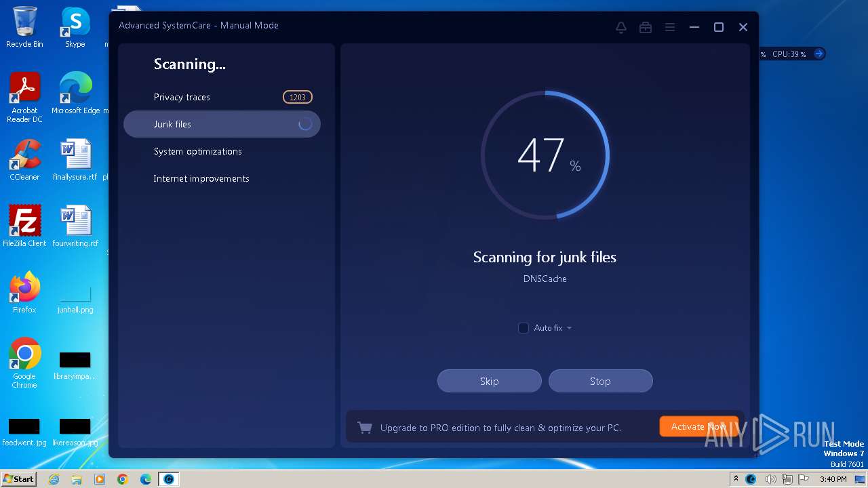Click the CPU:39% monitor widget
868x488 pixels.
click(x=789, y=54)
